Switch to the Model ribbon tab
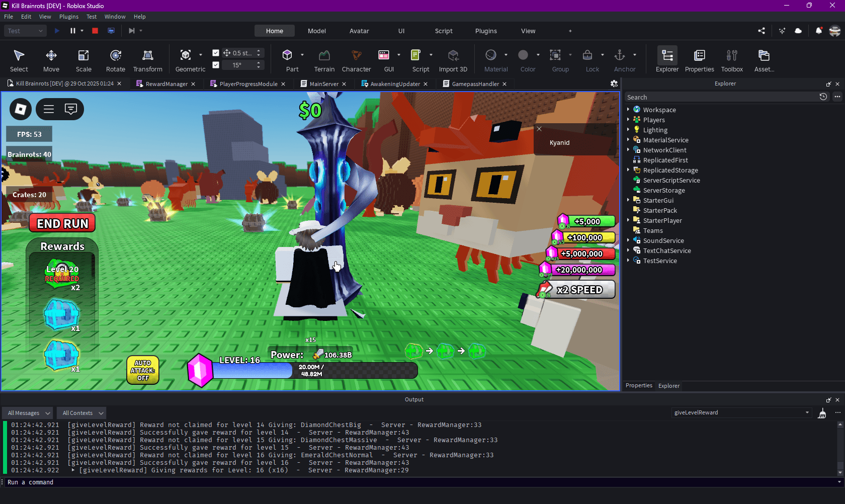 click(x=317, y=31)
